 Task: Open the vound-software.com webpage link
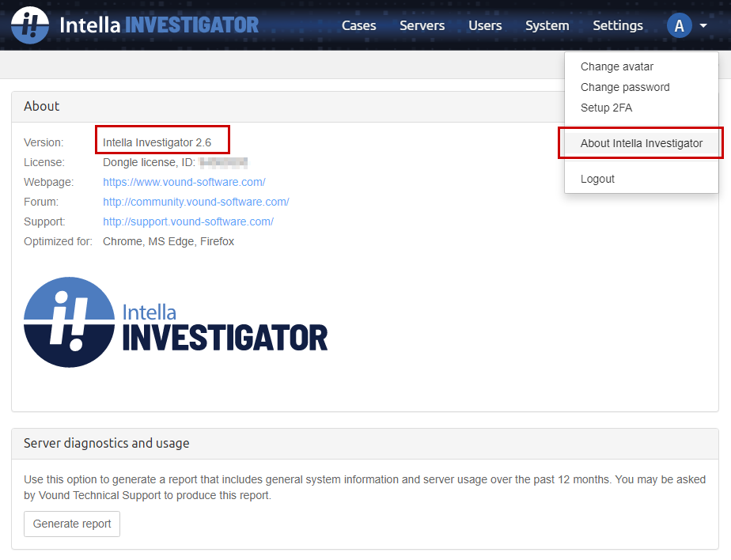[x=184, y=182]
